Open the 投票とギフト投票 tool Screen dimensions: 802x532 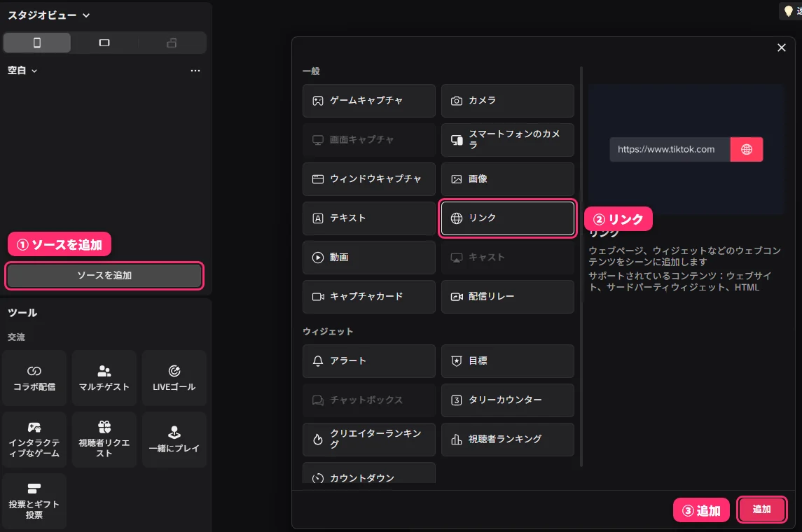click(34, 500)
